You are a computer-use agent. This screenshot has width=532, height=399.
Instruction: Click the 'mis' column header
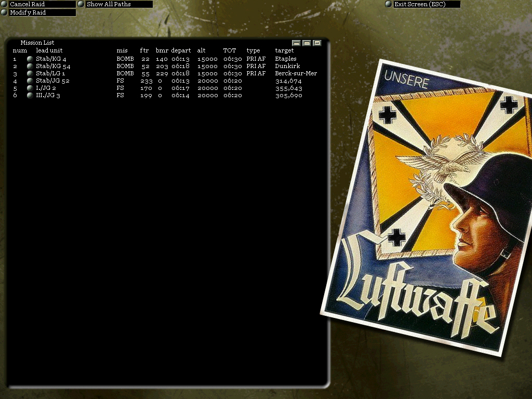coord(122,50)
